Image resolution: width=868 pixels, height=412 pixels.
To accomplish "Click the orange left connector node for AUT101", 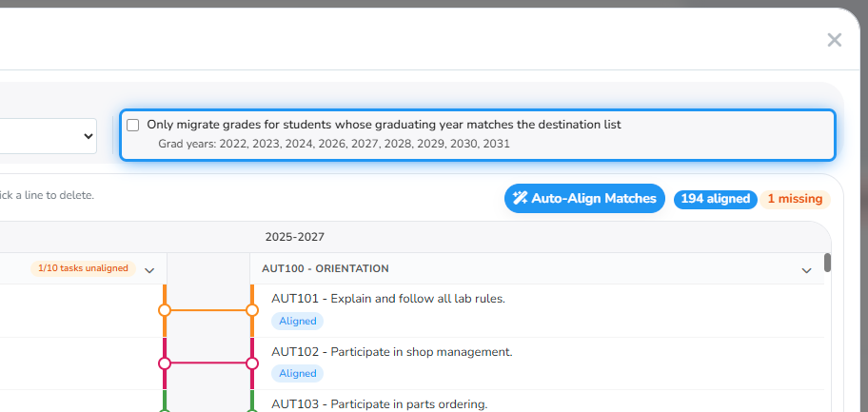I will [165, 310].
